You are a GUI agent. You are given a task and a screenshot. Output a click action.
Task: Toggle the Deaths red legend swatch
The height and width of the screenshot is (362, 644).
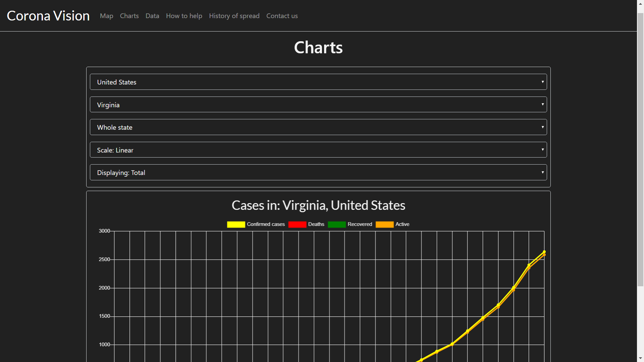297,224
